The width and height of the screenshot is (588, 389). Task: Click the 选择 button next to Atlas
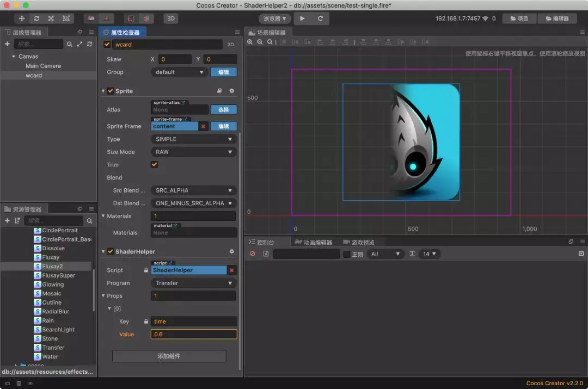(223, 109)
